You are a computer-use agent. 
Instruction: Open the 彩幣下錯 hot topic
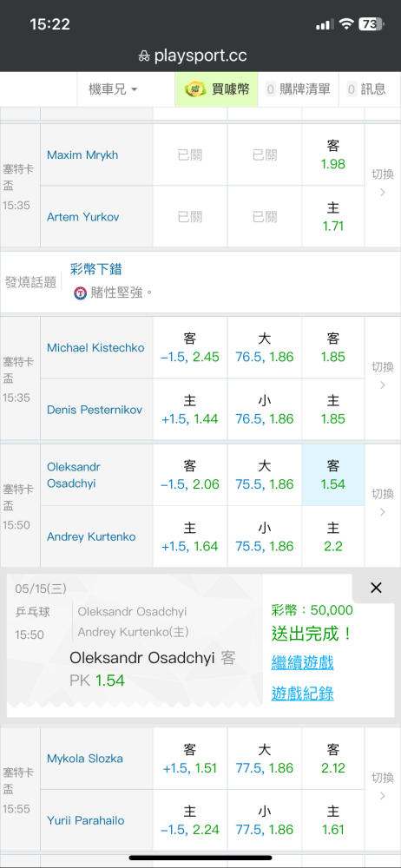click(95, 270)
